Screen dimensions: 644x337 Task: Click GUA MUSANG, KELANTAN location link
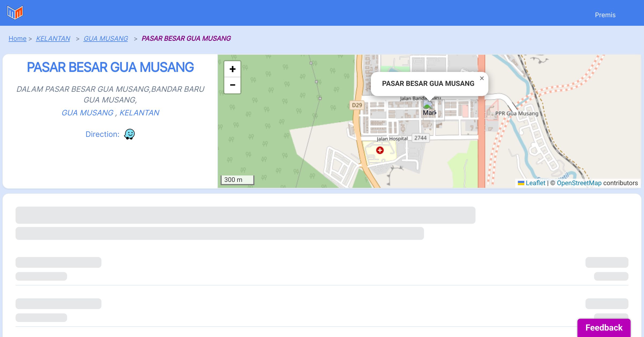[110, 113]
